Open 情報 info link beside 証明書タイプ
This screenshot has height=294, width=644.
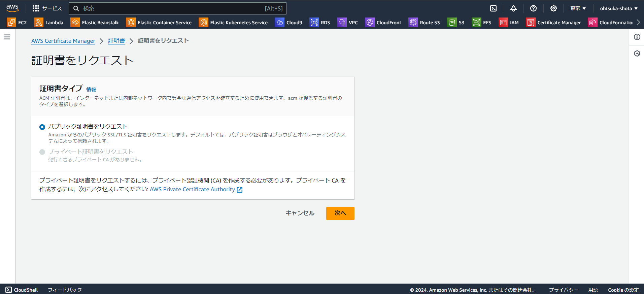click(x=91, y=90)
